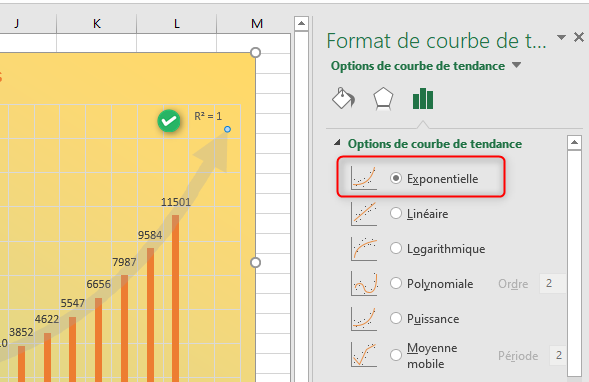Click the 5547 data label
This screenshot has height=382, width=589.
click(72, 303)
